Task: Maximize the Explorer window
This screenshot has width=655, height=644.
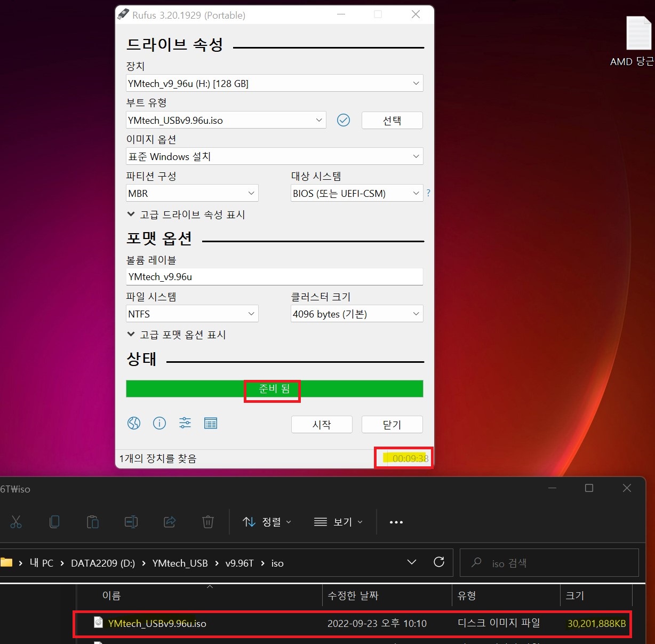Action: (589, 488)
